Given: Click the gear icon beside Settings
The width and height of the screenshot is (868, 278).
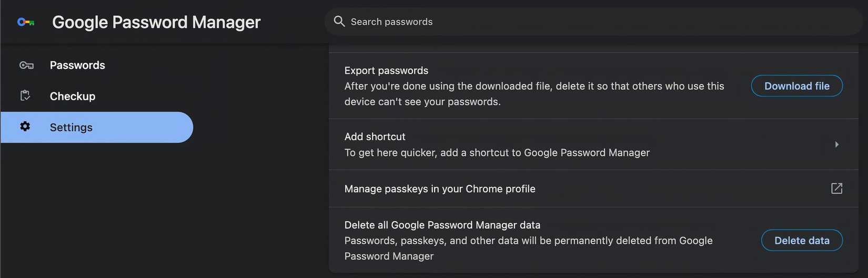Looking at the screenshot, I should click(25, 127).
